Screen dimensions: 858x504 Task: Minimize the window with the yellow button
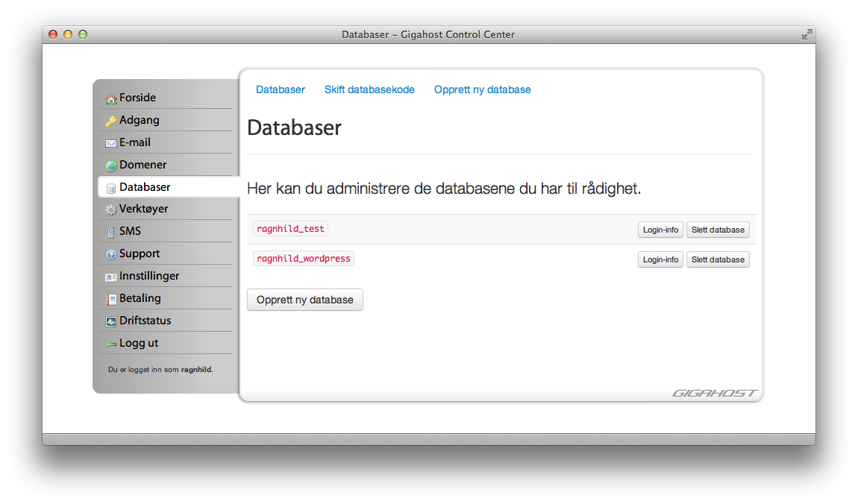tap(68, 34)
